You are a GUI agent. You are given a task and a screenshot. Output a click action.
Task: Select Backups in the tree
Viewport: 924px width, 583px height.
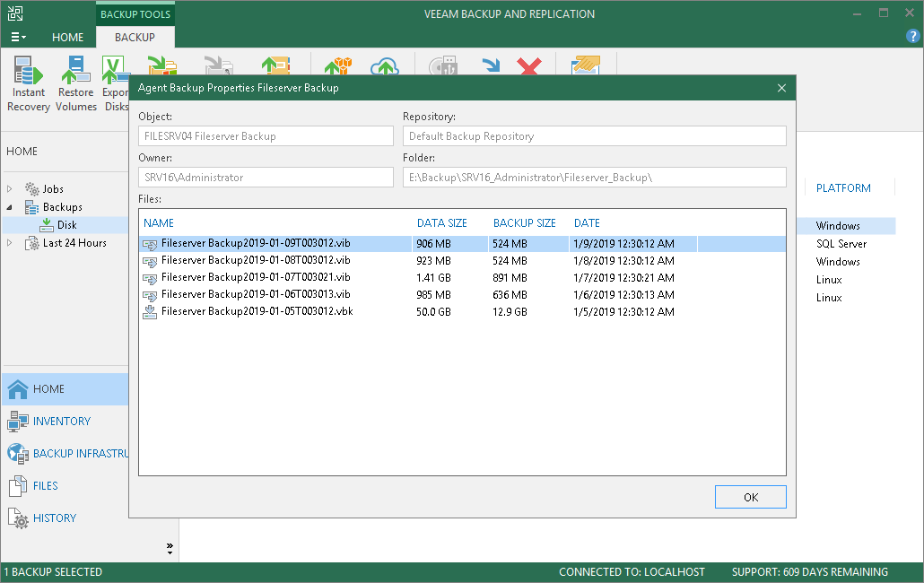pos(63,207)
